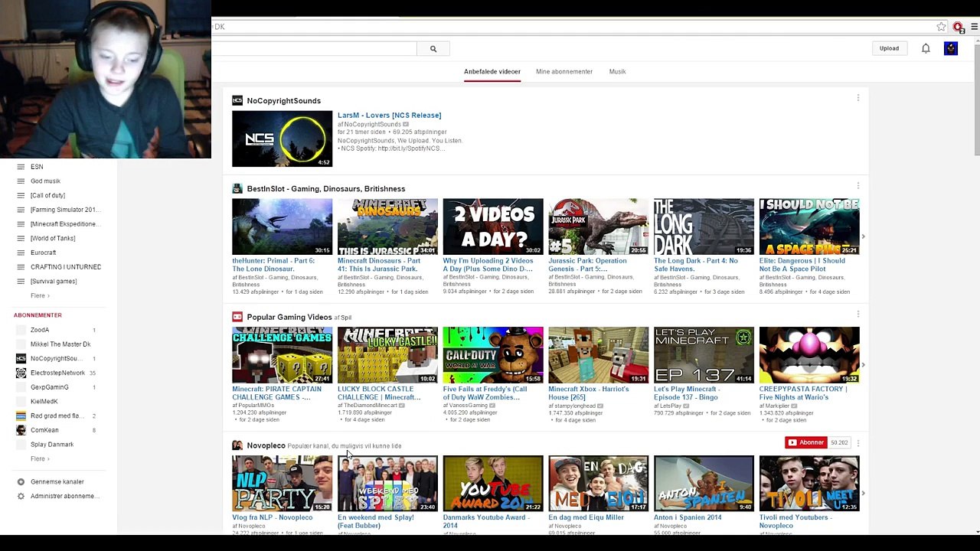Open the [Call of duty] playlist
This screenshot has height=551, width=980.
(47, 196)
